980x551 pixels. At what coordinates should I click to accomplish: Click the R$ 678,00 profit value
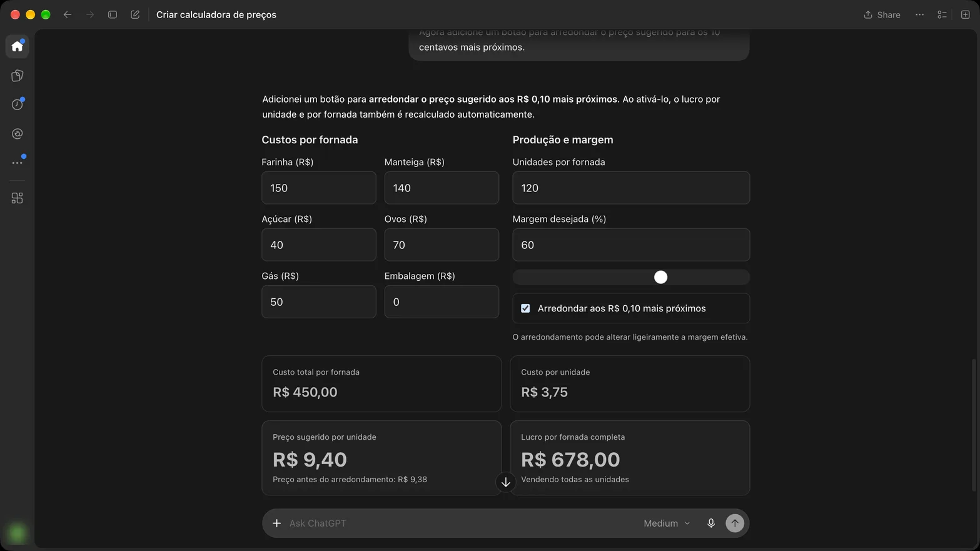[570, 459]
